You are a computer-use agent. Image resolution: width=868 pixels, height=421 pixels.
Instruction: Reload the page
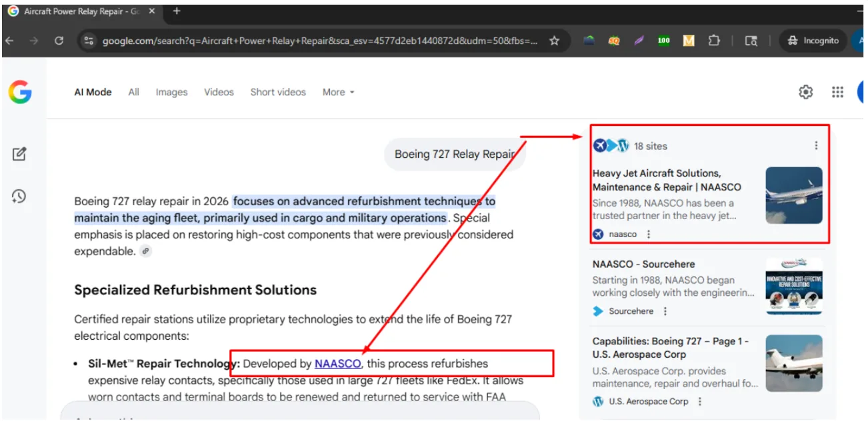59,41
